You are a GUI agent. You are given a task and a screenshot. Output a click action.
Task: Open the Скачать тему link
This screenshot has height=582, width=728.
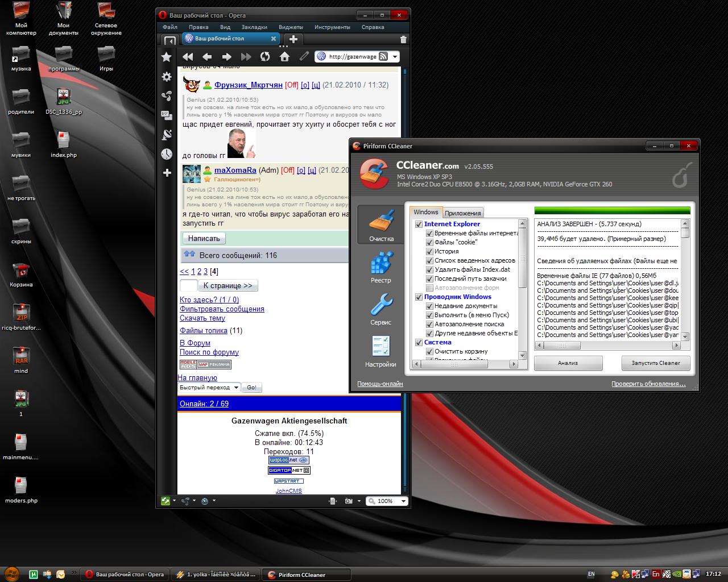[202, 318]
